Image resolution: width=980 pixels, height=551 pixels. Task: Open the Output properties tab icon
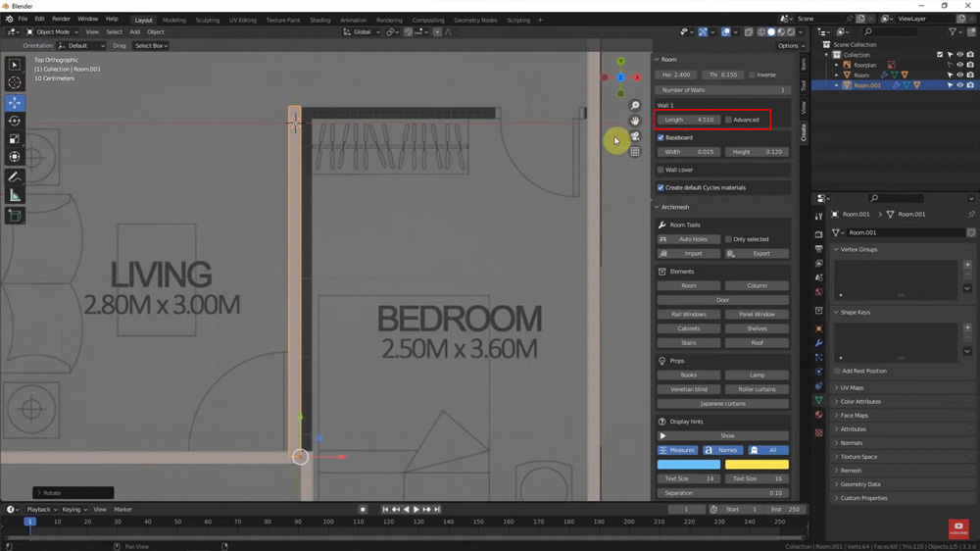click(x=818, y=249)
